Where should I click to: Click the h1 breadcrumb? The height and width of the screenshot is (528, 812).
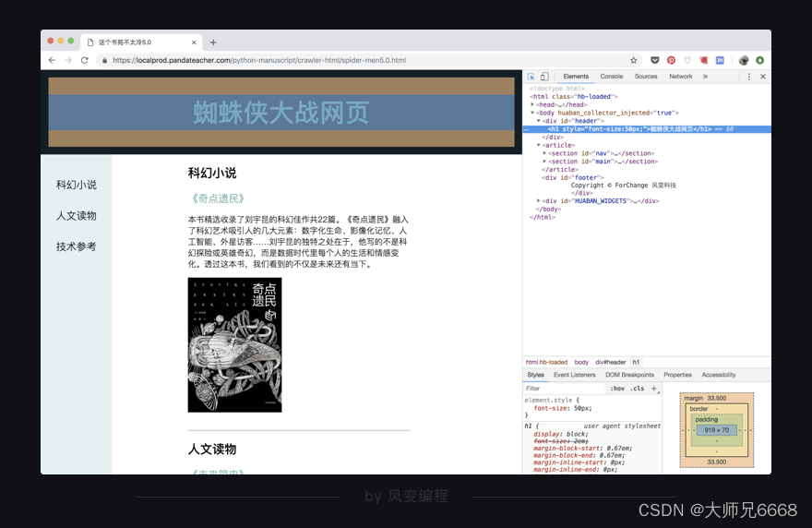coord(636,362)
